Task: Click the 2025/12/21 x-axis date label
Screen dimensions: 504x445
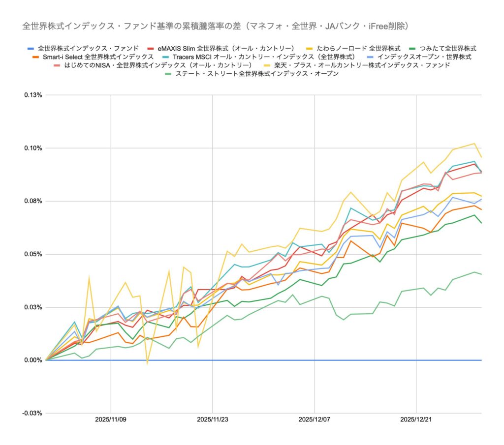Action: click(416, 420)
